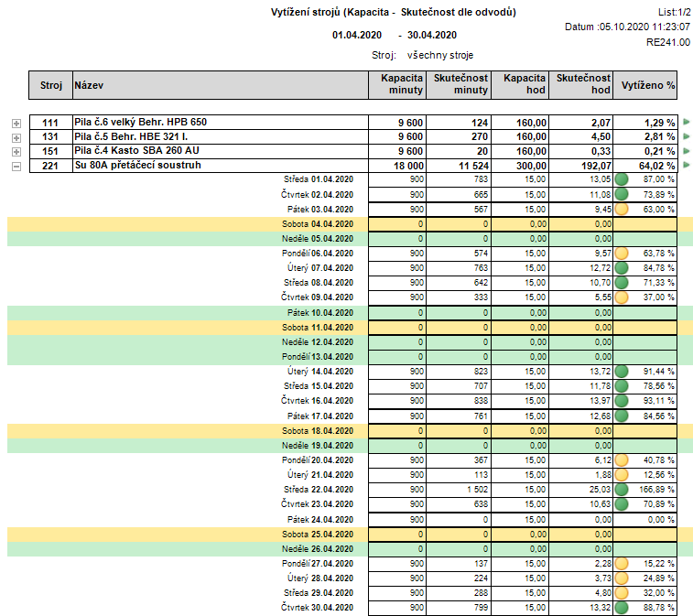The width and height of the screenshot is (693, 616).
Task: Click the 166,89 % utilization cell
Action: [655, 490]
